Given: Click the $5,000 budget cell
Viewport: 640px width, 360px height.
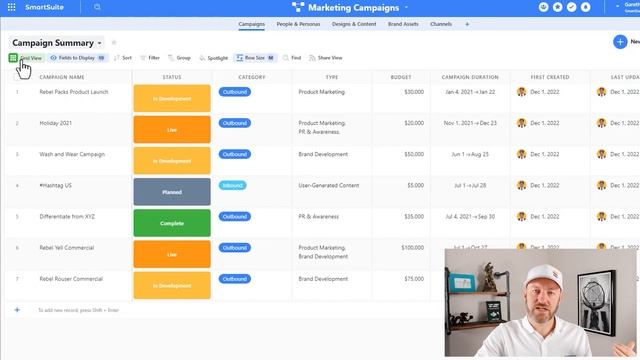Looking at the screenshot, I should pos(416,185).
